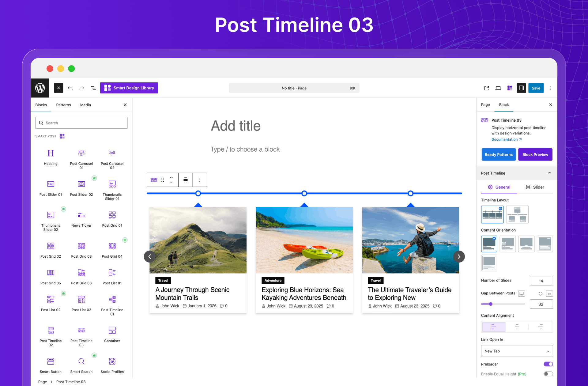
Task: Select the Post Carousel 01 block icon
Action: point(81,153)
